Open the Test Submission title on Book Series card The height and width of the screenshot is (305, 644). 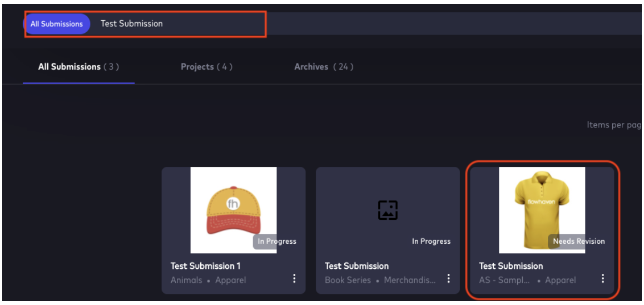[356, 266]
